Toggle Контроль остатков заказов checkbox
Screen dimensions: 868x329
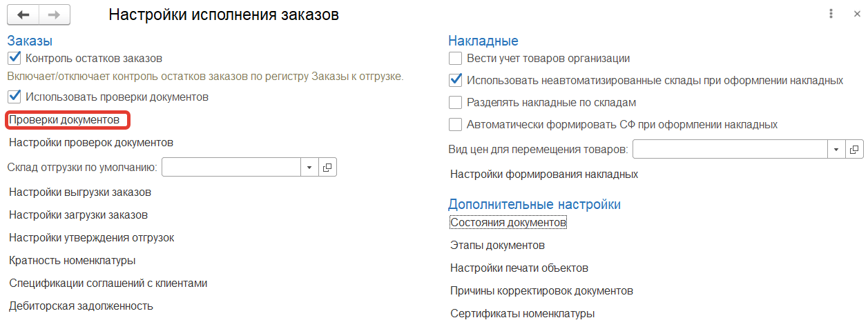(x=15, y=59)
